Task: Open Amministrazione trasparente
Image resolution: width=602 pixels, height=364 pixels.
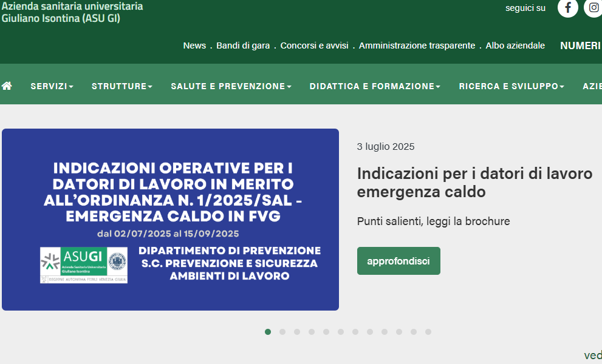Action: pyautogui.click(x=417, y=45)
